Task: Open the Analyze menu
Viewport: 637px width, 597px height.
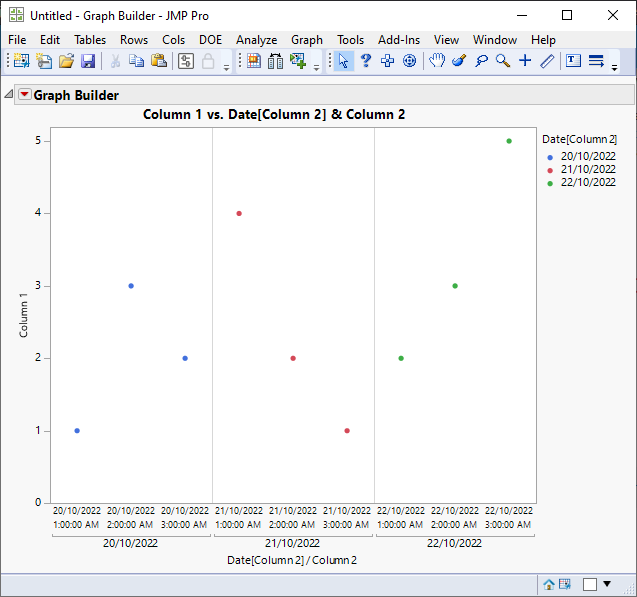Action: point(256,39)
